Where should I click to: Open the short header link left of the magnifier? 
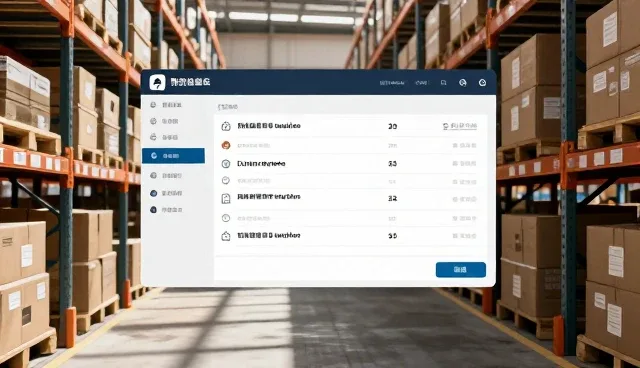pos(421,83)
